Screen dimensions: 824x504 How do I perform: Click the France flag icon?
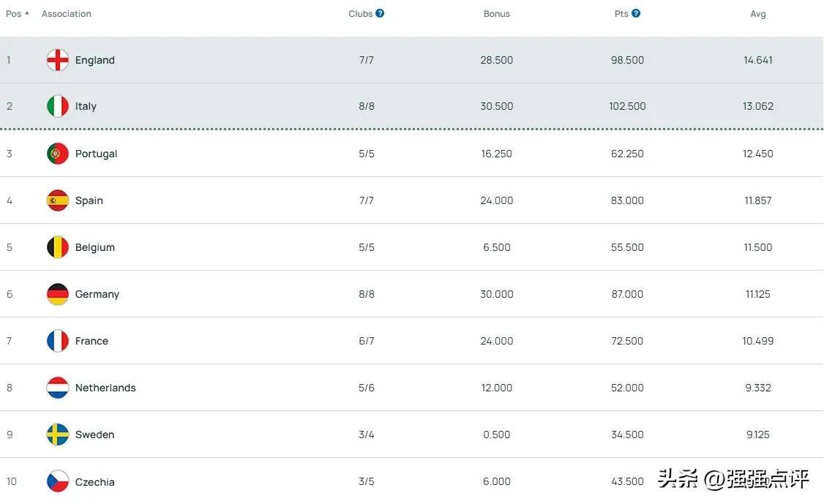(58, 341)
